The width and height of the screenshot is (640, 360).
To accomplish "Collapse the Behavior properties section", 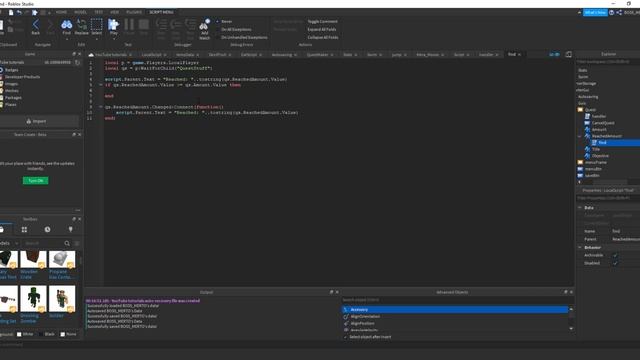I will click(580, 247).
